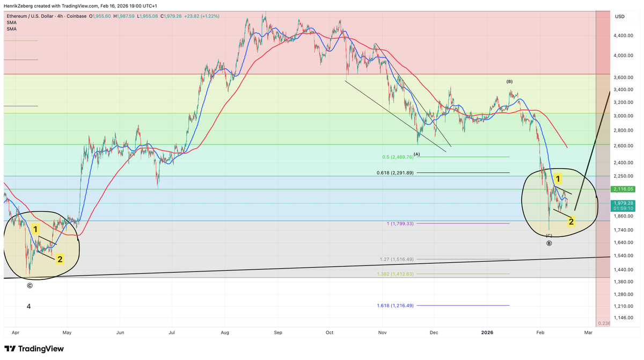Click the 3,400.00 price axis label
644x360 pixels.
pyautogui.click(x=624, y=90)
